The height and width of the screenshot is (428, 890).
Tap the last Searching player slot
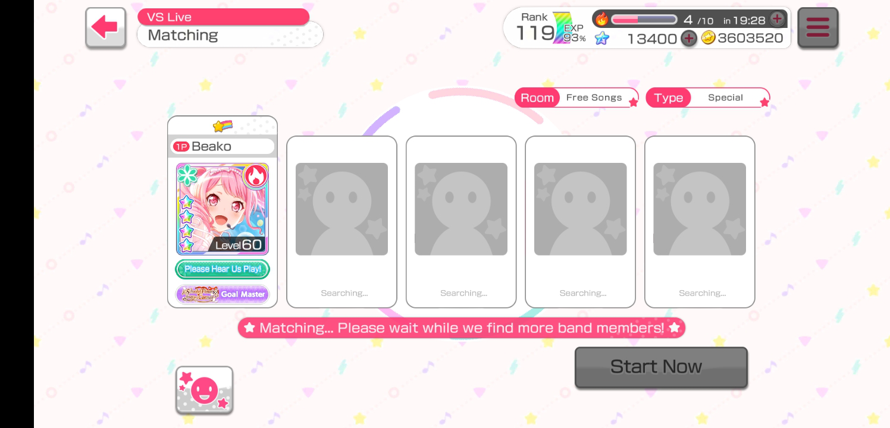click(700, 222)
